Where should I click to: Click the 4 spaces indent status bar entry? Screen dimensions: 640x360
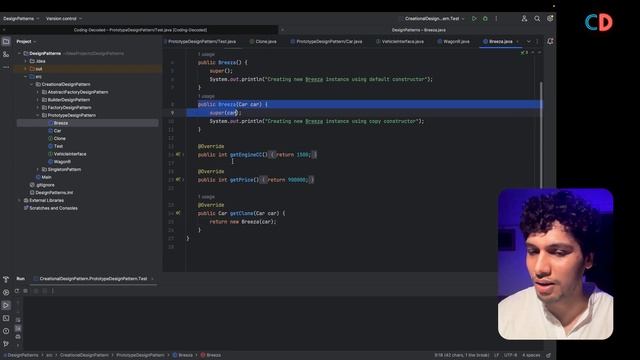pos(531,355)
